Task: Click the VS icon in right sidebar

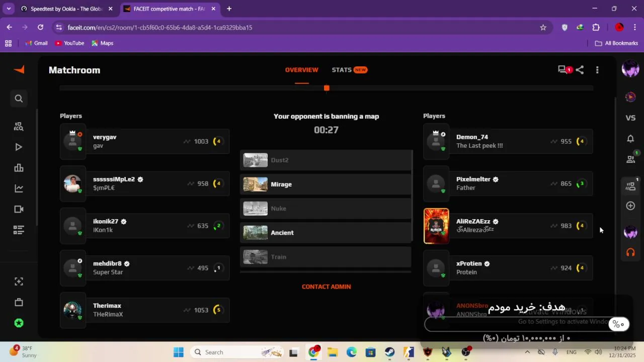Action: 630,118
